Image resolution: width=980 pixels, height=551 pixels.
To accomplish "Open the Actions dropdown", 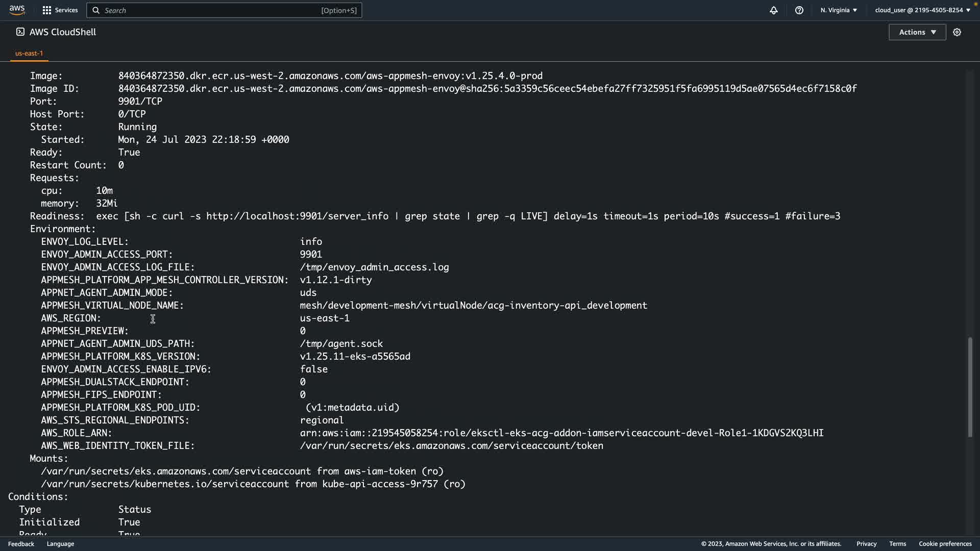I will point(917,32).
